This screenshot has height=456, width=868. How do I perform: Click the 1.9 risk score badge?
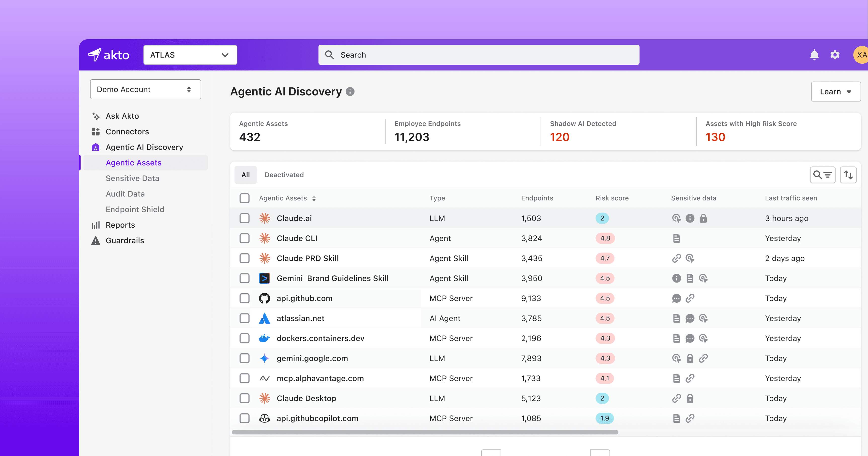(605, 418)
